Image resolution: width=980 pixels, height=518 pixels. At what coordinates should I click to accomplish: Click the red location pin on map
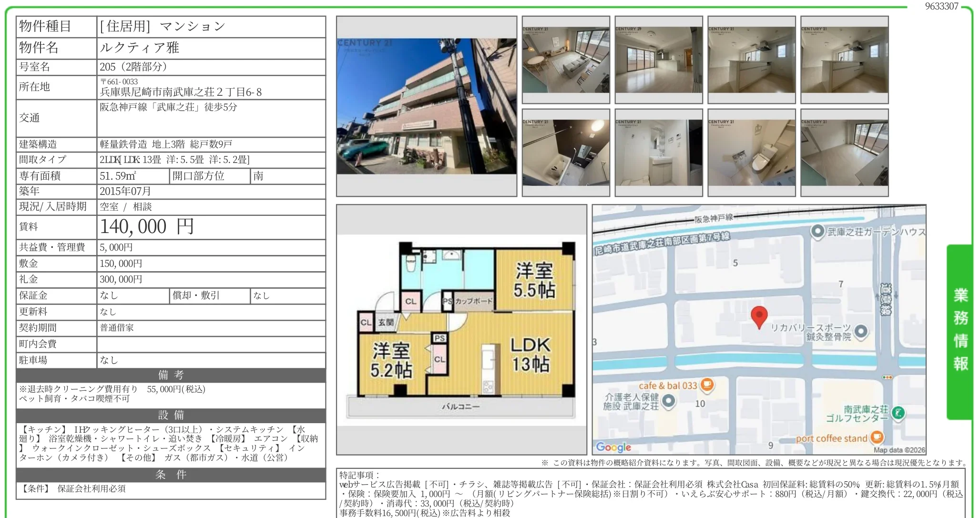759,317
